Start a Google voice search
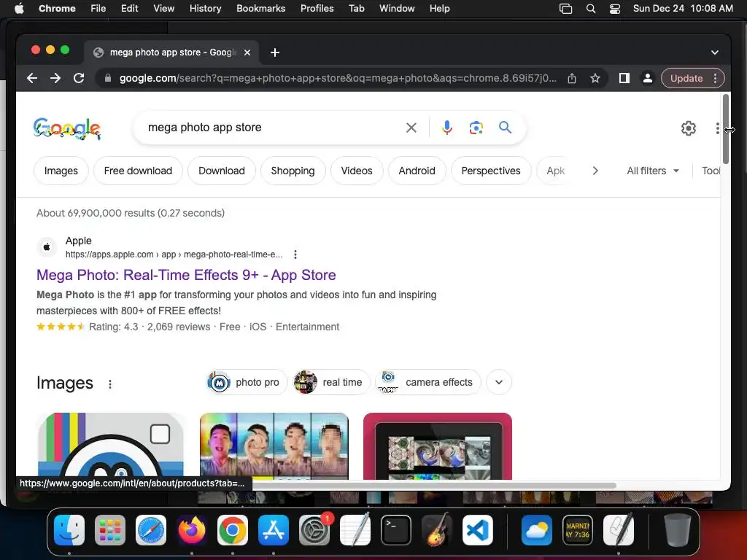747x560 pixels. [x=447, y=128]
